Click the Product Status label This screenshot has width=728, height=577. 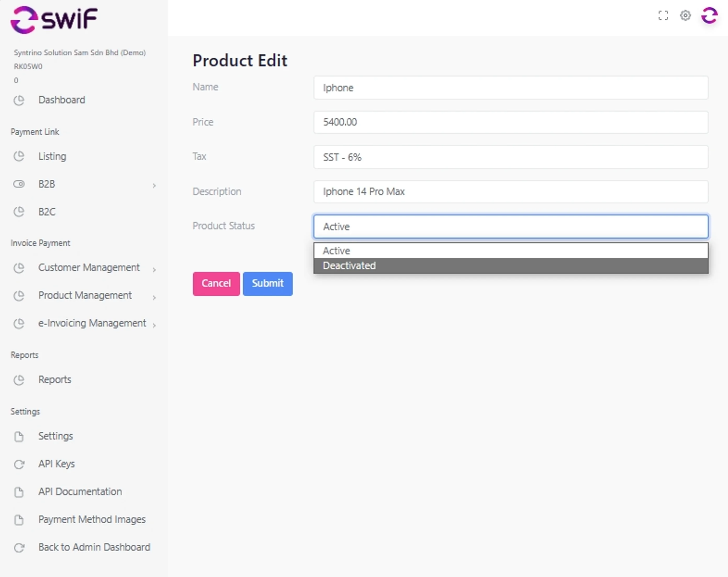pyautogui.click(x=223, y=226)
